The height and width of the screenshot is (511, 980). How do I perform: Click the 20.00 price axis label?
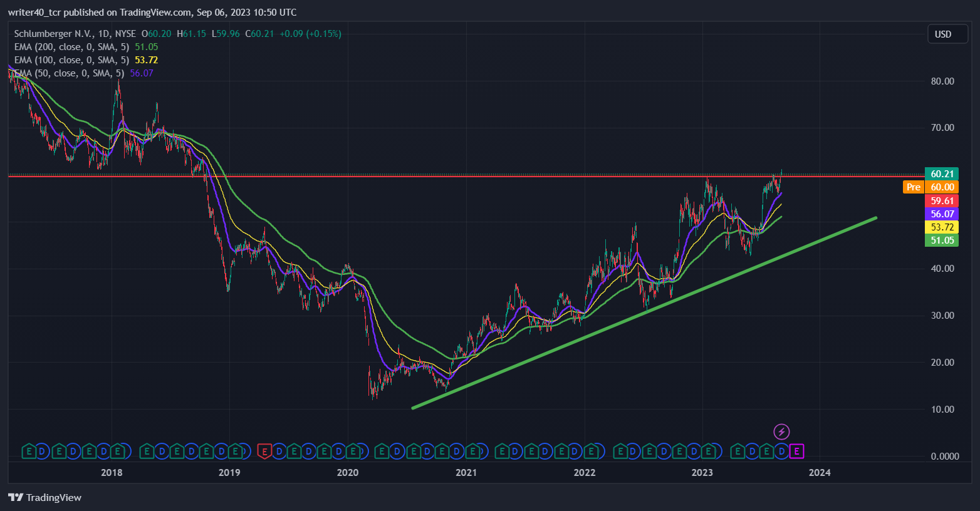pyautogui.click(x=942, y=363)
